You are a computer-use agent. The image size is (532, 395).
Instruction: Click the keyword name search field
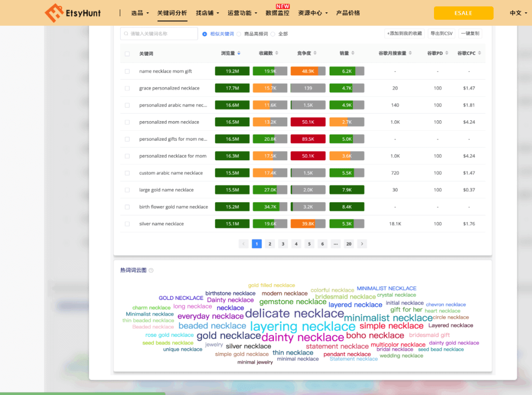[159, 34]
